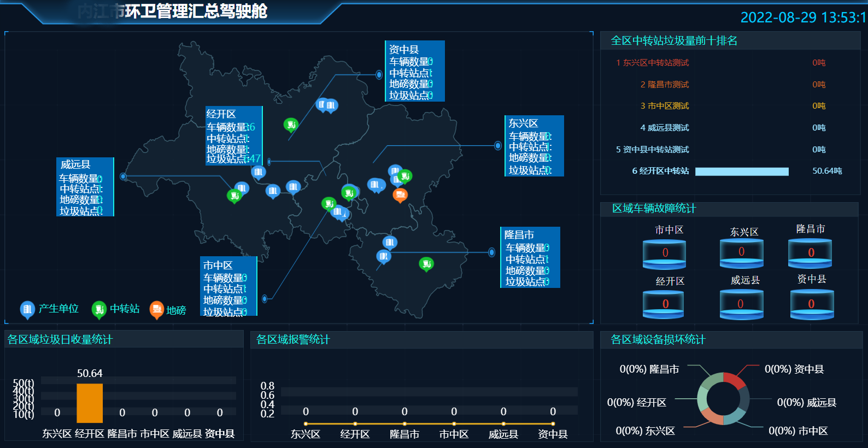The height and width of the screenshot is (448, 868).
Task: Click the 市中区 fault counter cylinder
Action: click(664, 254)
